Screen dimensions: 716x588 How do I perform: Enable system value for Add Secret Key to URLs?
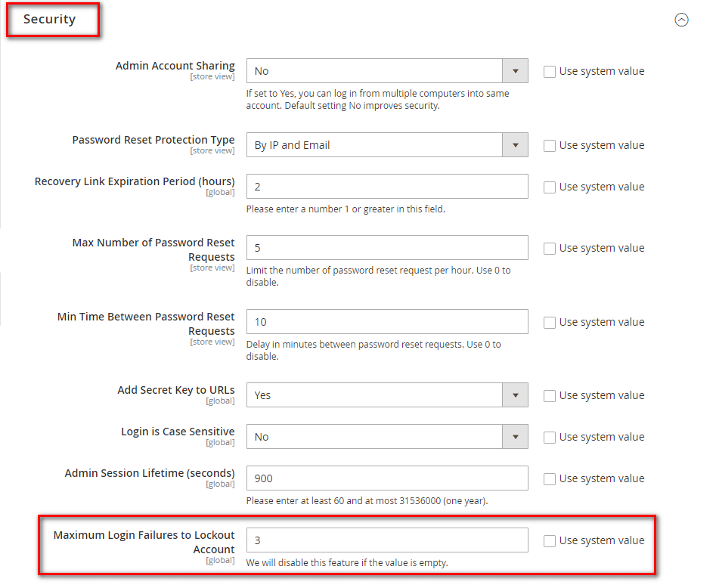[x=550, y=396]
